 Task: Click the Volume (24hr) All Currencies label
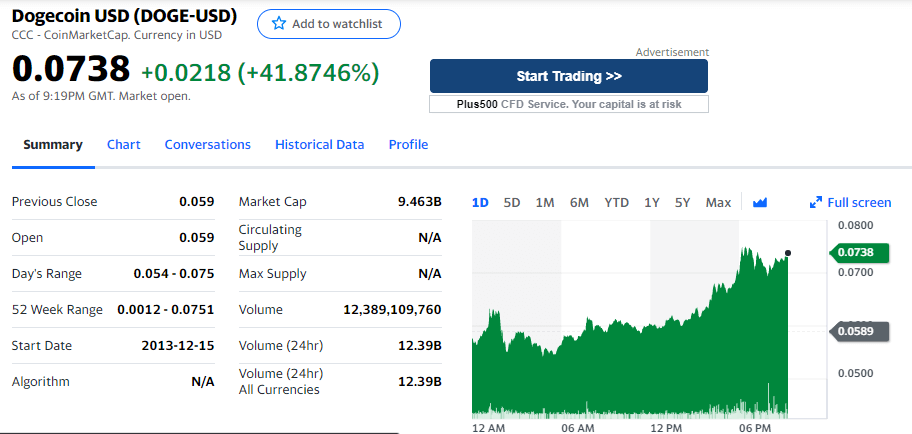(x=281, y=382)
